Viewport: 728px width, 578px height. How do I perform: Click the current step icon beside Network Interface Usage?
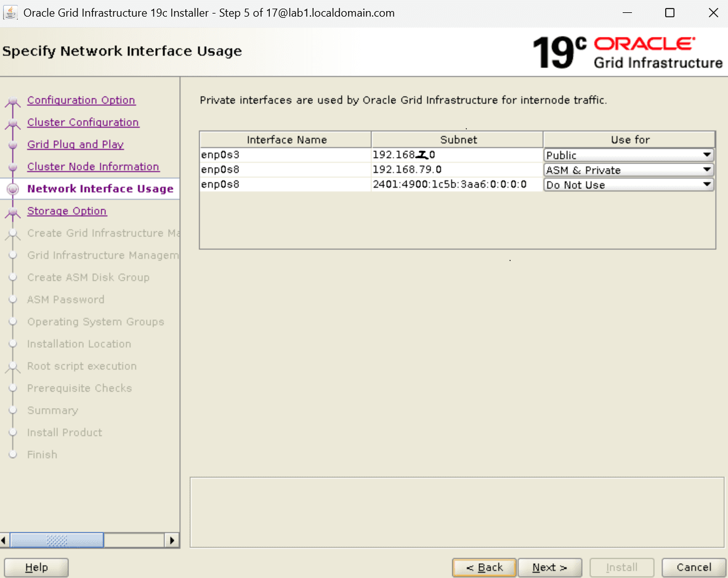pyautogui.click(x=14, y=189)
